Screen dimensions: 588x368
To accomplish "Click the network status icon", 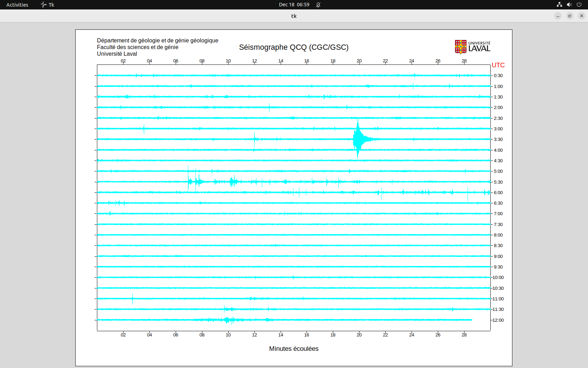I will click(559, 5).
